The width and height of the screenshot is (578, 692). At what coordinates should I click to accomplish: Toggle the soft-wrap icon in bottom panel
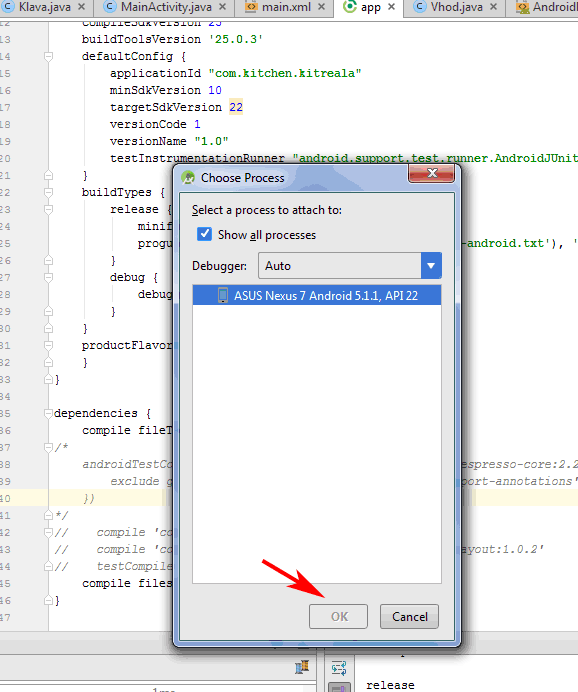pyautogui.click(x=339, y=668)
